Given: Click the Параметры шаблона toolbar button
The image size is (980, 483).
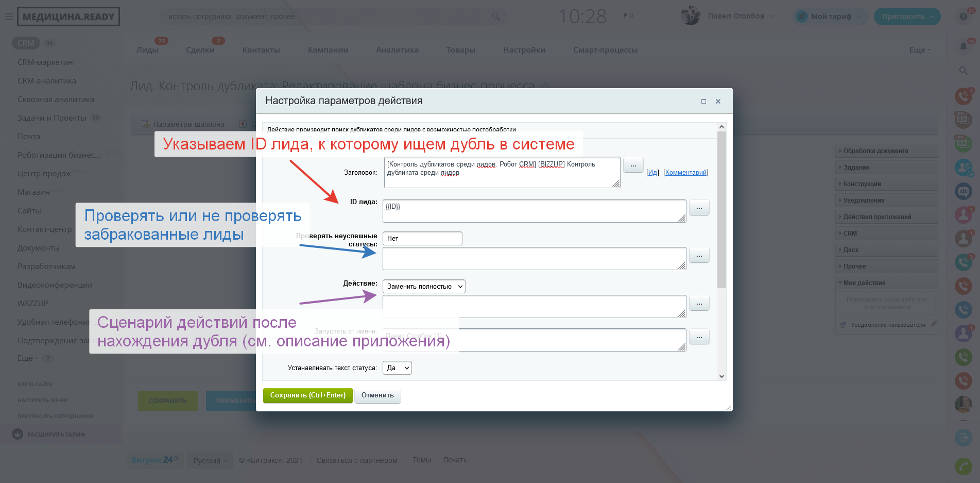Looking at the screenshot, I should point(183,124).
